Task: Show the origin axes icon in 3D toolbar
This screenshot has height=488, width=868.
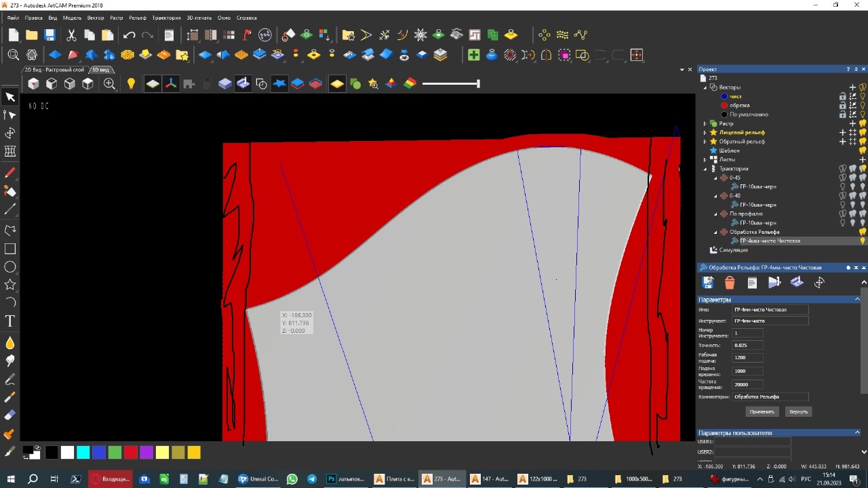Action: [170, 83]
